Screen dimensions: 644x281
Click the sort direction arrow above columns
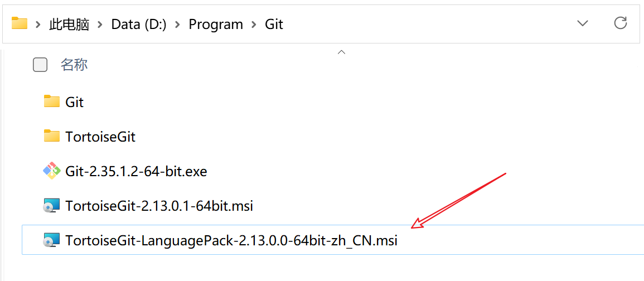342,52
